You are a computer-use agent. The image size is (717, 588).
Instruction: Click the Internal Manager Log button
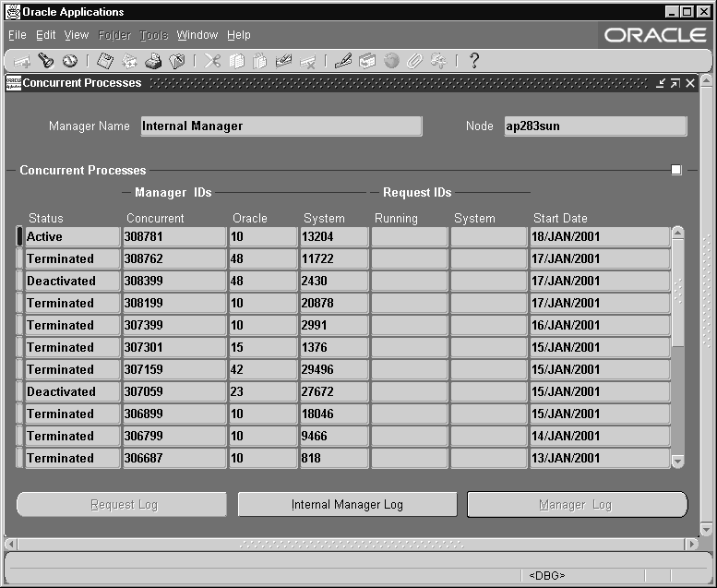click(348, 504)
